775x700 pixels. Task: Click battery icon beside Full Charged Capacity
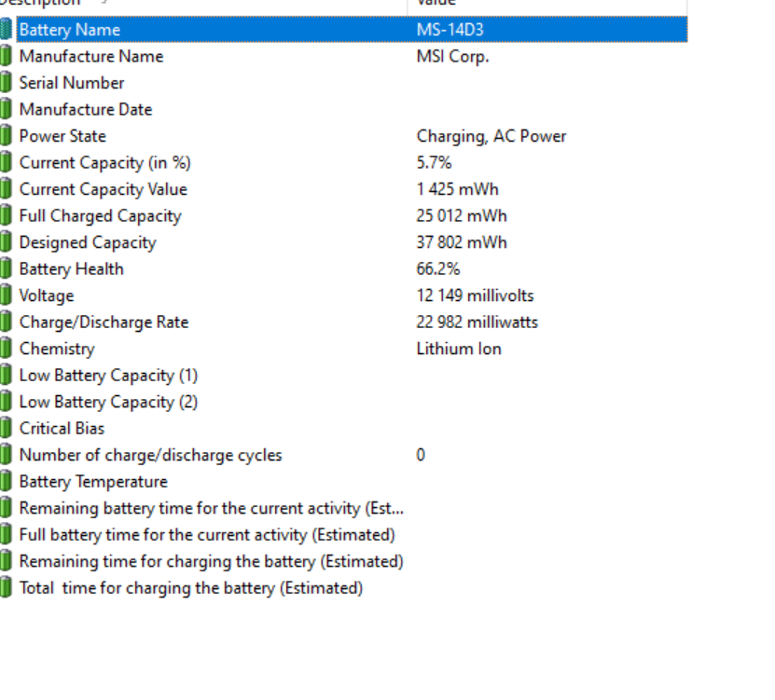coord(6,216)
